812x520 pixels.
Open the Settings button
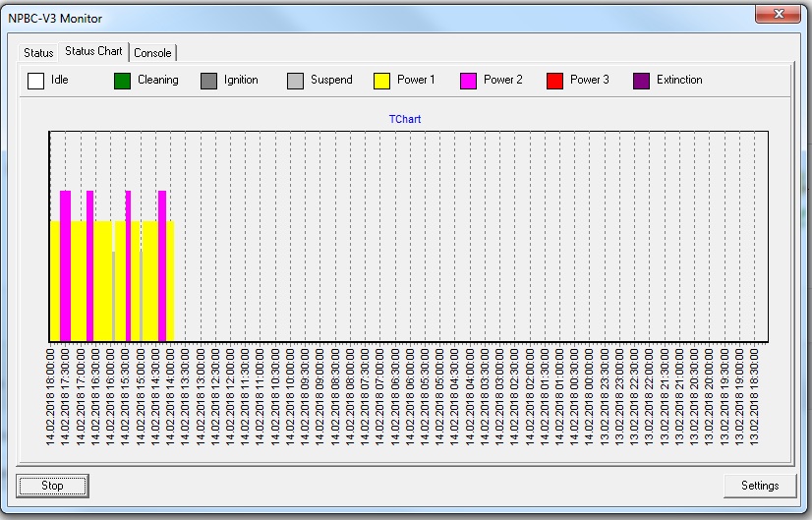(759, 486)
